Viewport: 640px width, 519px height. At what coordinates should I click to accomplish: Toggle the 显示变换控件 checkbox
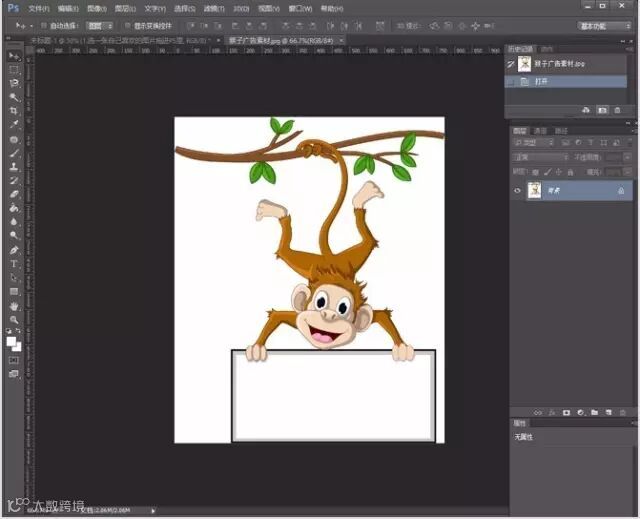[x=125, y=25]
